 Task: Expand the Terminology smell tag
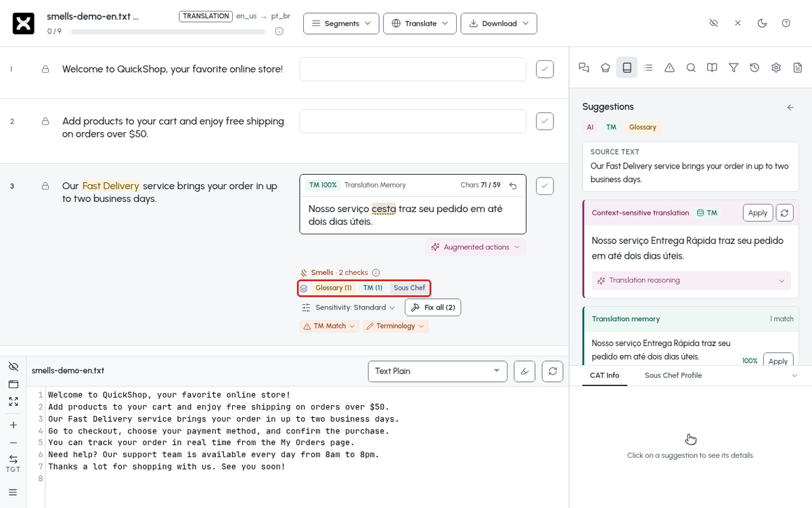[x=396, y=326]
